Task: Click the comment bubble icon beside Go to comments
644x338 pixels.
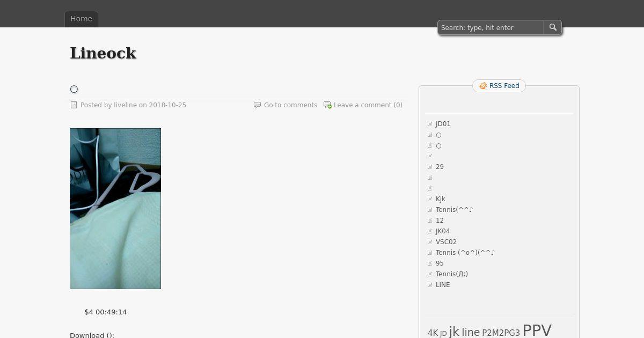Action: (257, 105)
